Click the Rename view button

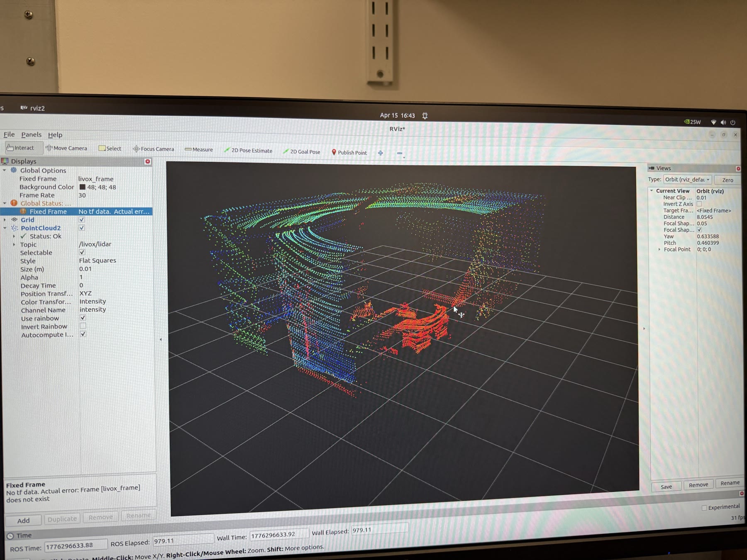(x=730, y=483)
